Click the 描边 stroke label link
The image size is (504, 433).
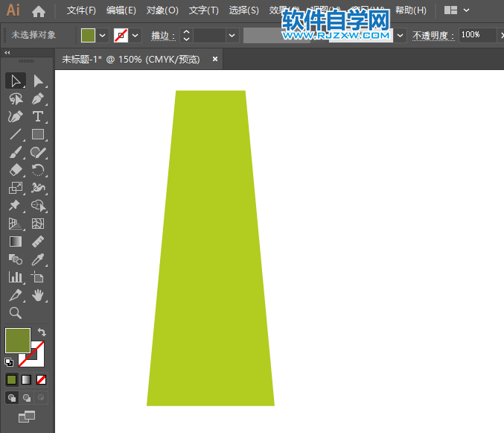point(161,35)
